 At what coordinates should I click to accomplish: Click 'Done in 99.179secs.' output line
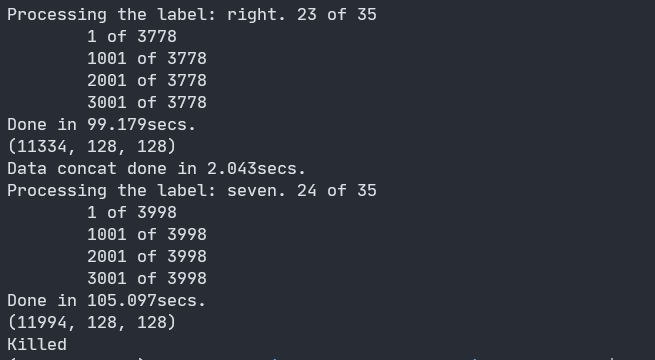pyautogui.click(x=102, y=124)
